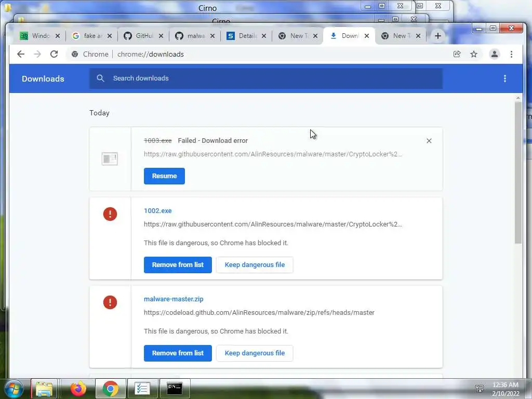
Task: Remove 1002.exe from the list
Action: pos(178,265)
